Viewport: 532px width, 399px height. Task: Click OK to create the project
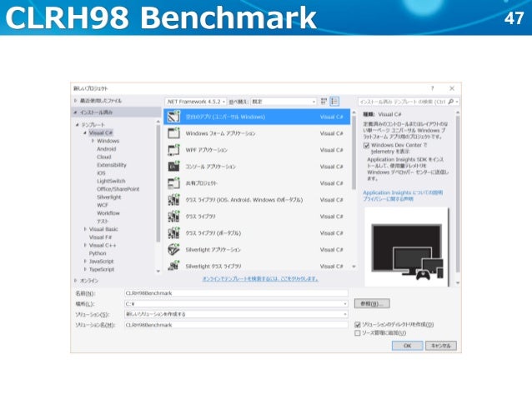[x=407, y=346]
